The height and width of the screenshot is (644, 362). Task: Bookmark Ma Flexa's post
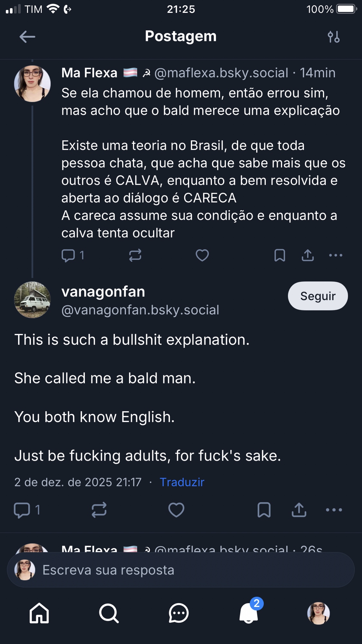(280, 256)
